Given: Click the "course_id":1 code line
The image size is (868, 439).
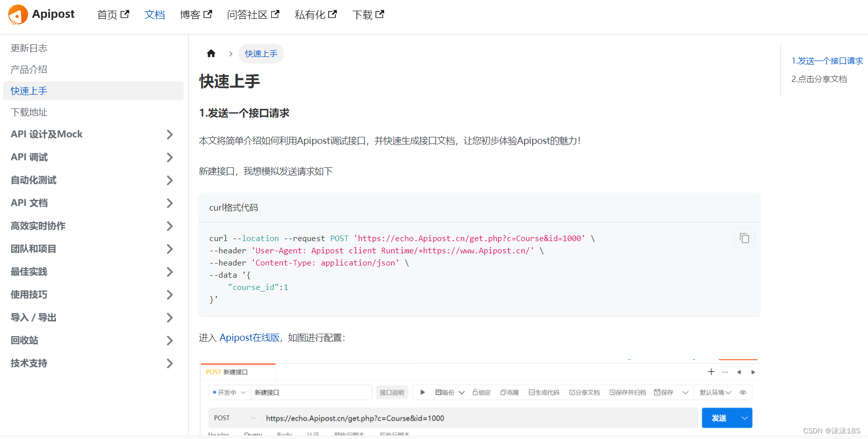Looking at the screenshot, I should pos(258,287).
